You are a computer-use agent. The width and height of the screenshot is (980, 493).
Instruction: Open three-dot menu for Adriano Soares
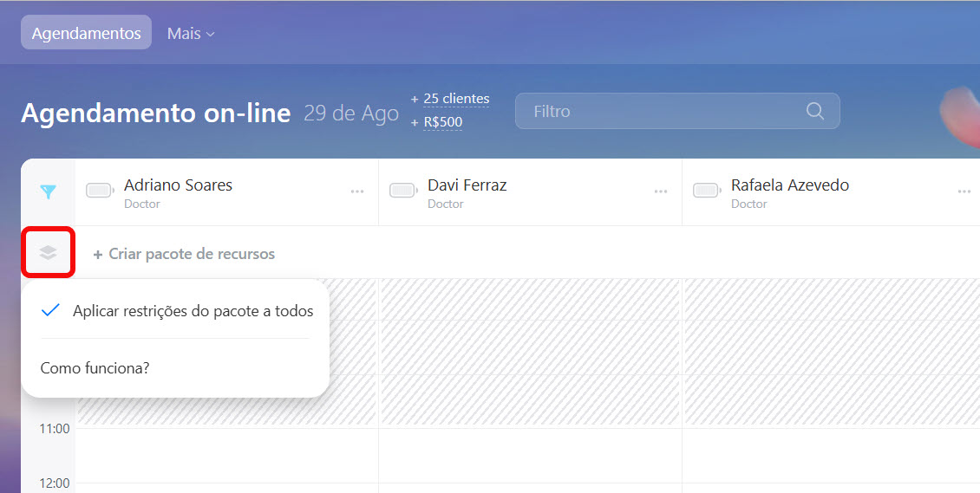click(x=357, y=191)
